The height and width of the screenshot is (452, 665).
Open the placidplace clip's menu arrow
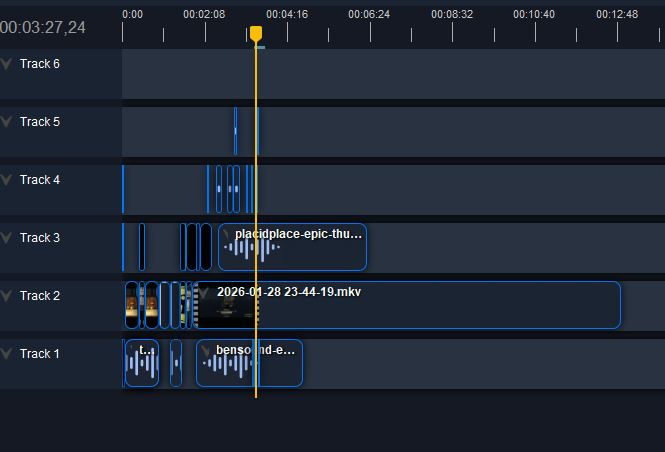coord(226,235)
